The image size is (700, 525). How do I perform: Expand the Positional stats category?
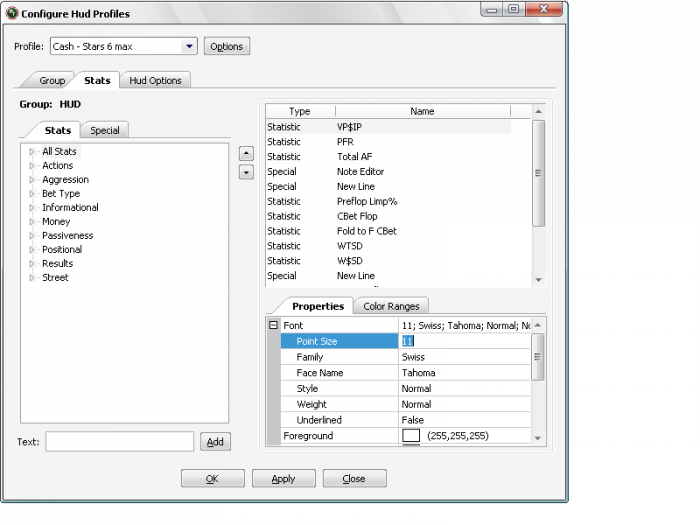coord(32,250)
